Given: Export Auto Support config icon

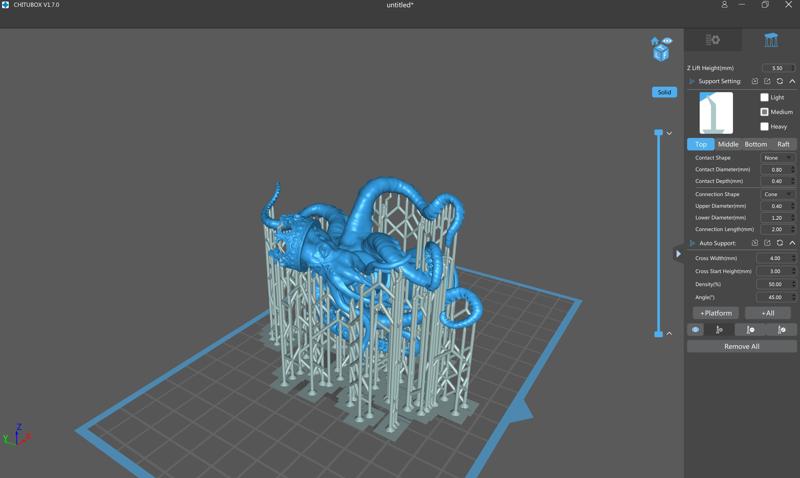Looking at the screenshot, I should click(x=767, y=243).
